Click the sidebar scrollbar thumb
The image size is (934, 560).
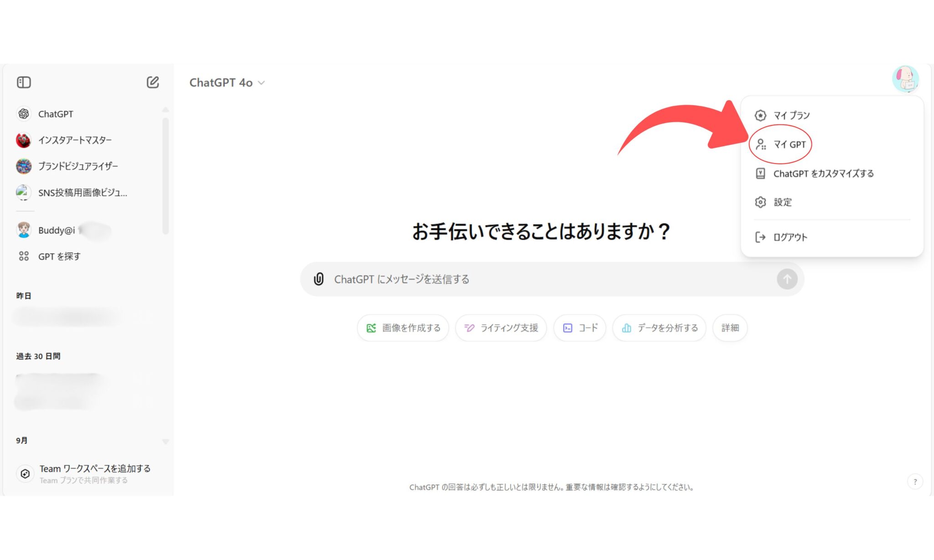(x=166, y=175)
